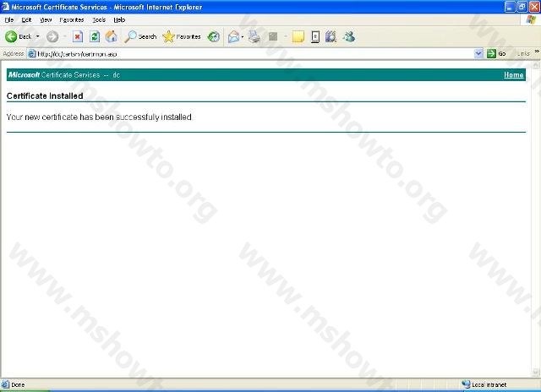The image size is (541, 392).
Task: Launch the Messenger toolbar icon
Action: pyautogui.click(x=349, y=36)
